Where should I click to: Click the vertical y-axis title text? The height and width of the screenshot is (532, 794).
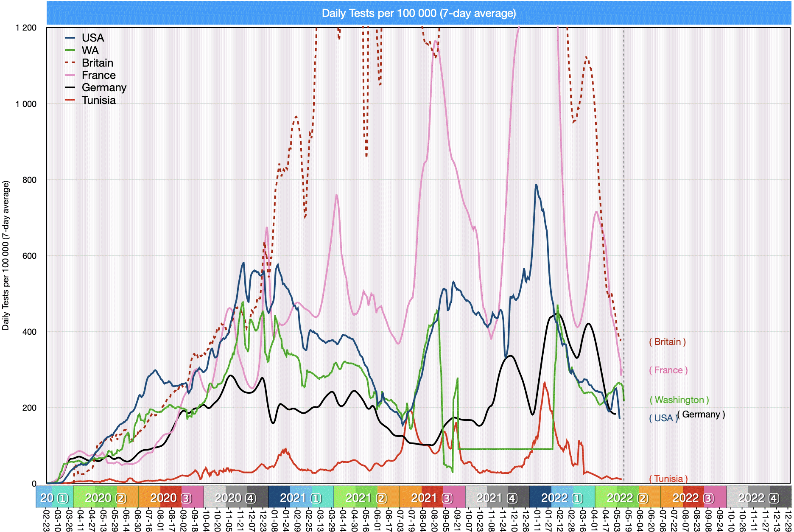click(x=6, y=255)
